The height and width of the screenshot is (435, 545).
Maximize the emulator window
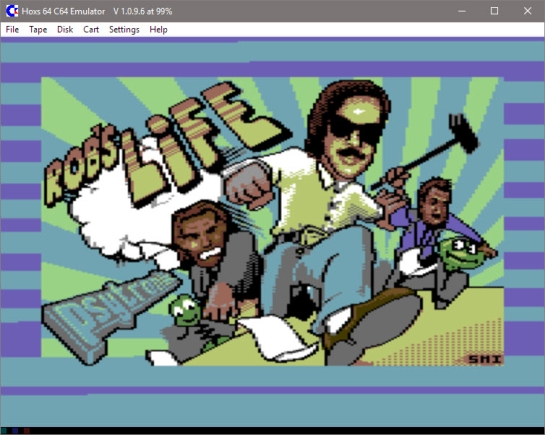click(x=494, y=11)
